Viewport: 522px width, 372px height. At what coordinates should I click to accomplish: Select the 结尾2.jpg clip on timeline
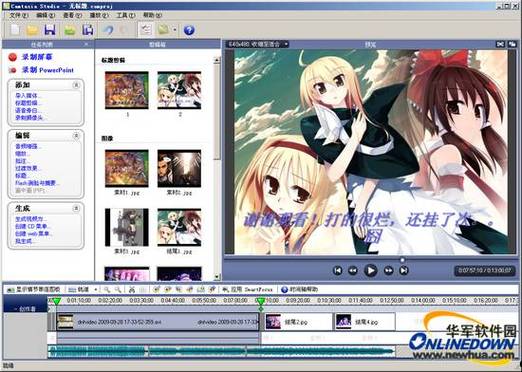pos(298,322)
